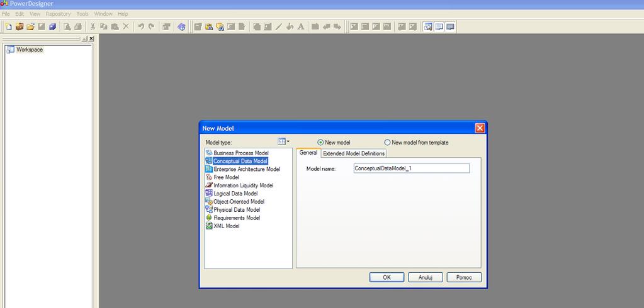Image resolution: width=644 pixels, height=308 pixels.
Task: Click the Print toolbar icon
Action: click(78, 27)
